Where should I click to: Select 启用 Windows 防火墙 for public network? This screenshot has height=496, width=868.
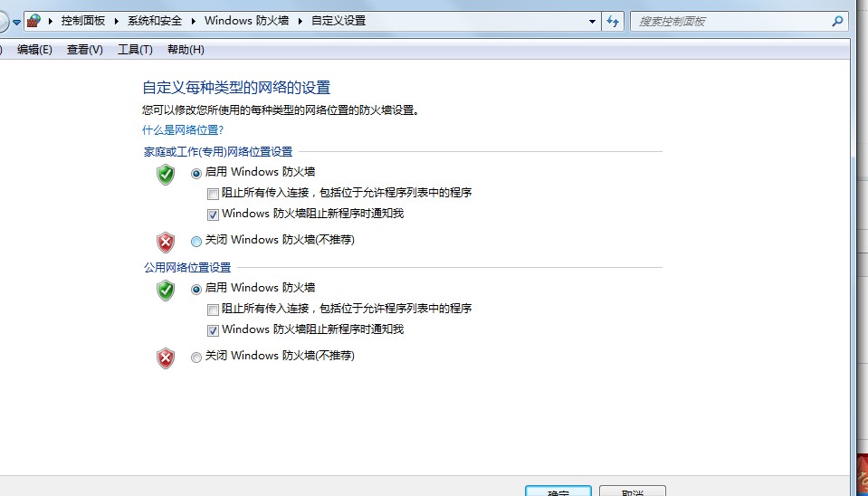pyautogui.click(x=196, y=290)
